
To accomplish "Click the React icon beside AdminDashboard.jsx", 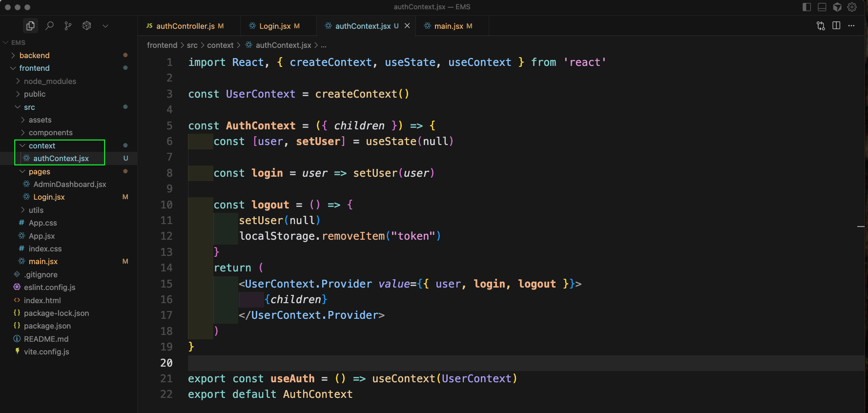I will click(26, 184).
